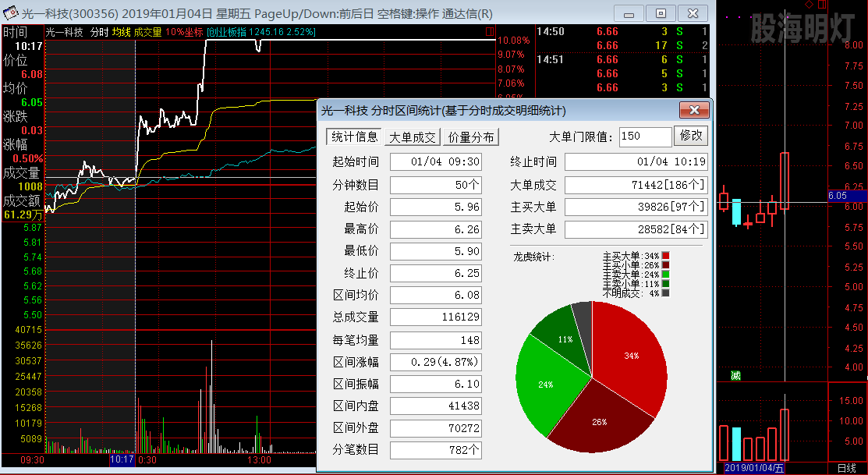Click the 日线 period label
This screenshot has width=868, height=475.
tap(847, 468)
